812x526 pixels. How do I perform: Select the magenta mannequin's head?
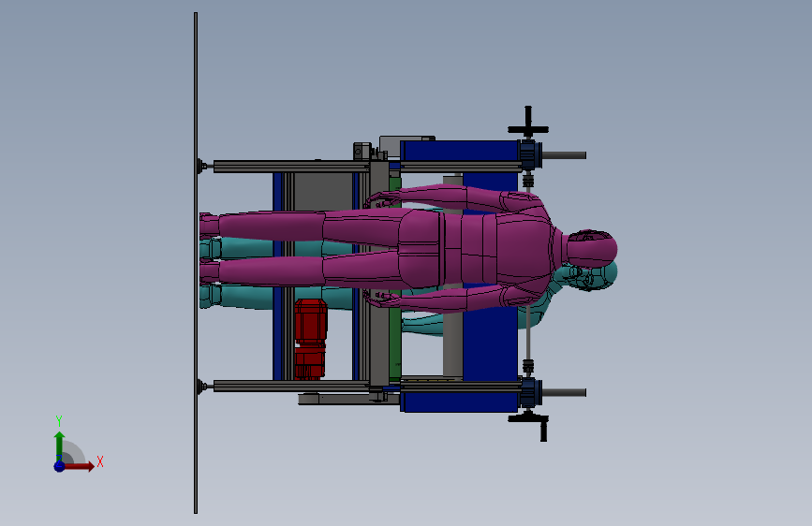click(x=592, y=249)
